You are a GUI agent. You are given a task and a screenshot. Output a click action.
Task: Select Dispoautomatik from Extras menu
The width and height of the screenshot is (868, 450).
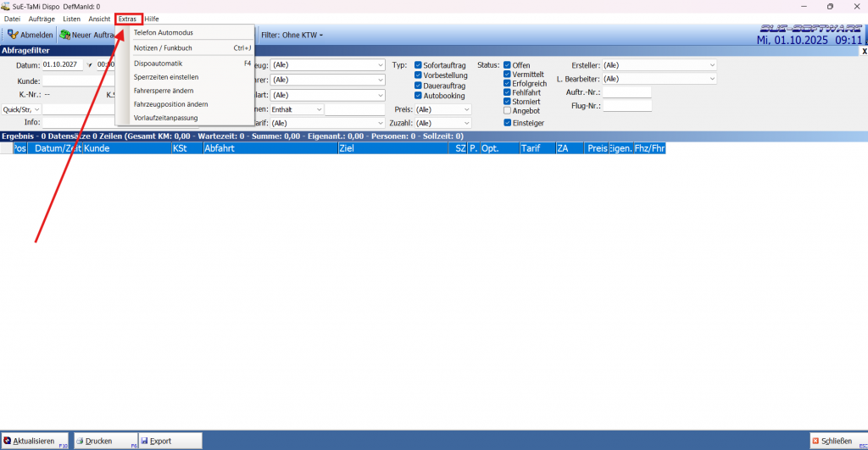pyautogui.click(x=159, y=64)
